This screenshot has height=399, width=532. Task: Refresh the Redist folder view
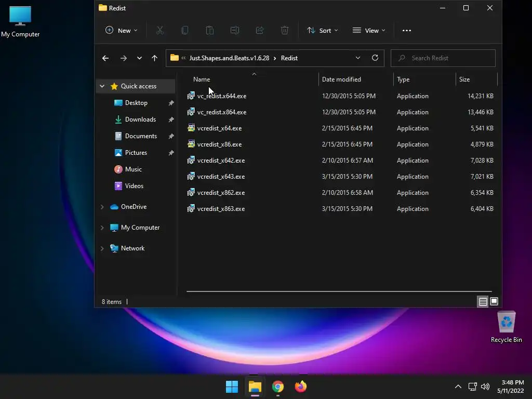pos(375,58)
